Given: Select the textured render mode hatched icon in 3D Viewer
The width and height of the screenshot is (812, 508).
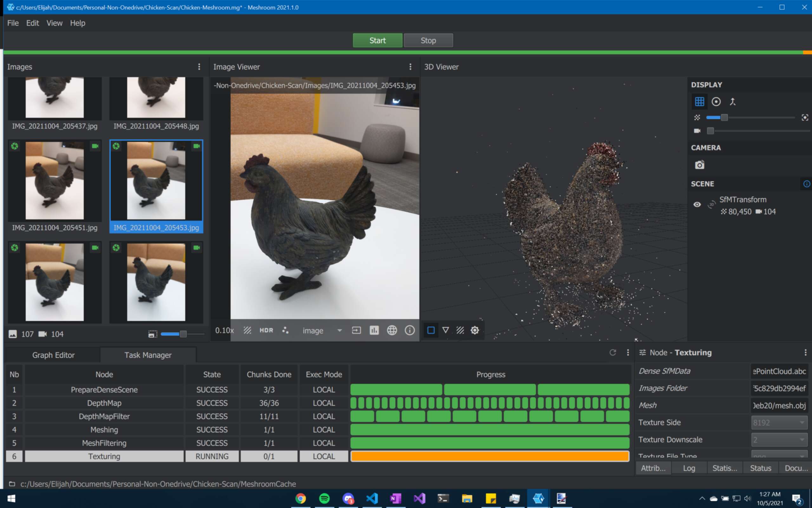Looking at the screenshot, I should point(460,330).
